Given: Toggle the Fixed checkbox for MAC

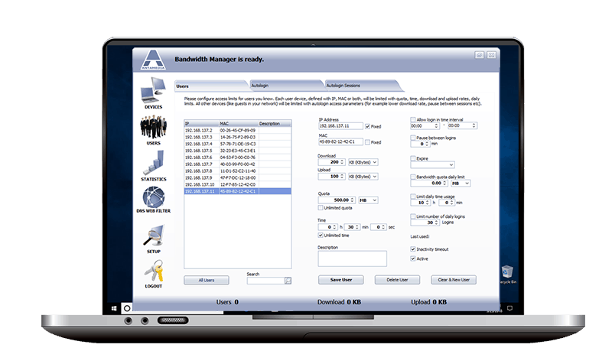Looking at the screenshot, I should point(368,141).
